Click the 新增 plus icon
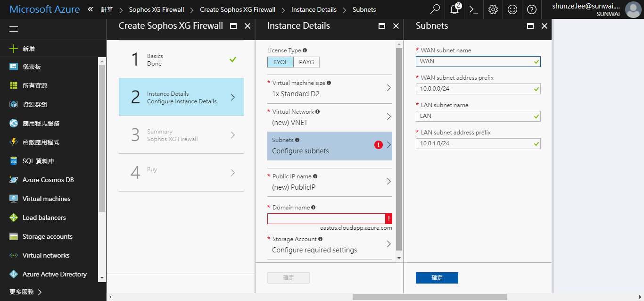 click(x=14, y=49)
